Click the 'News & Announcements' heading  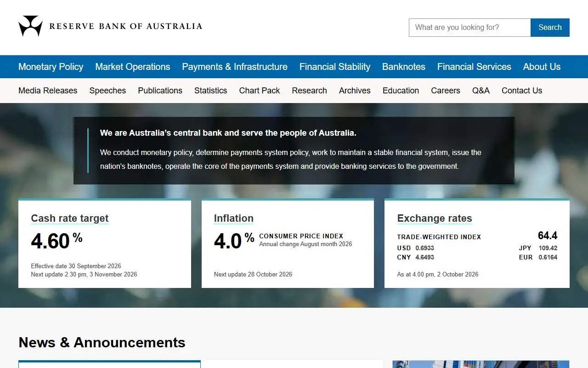102,342
